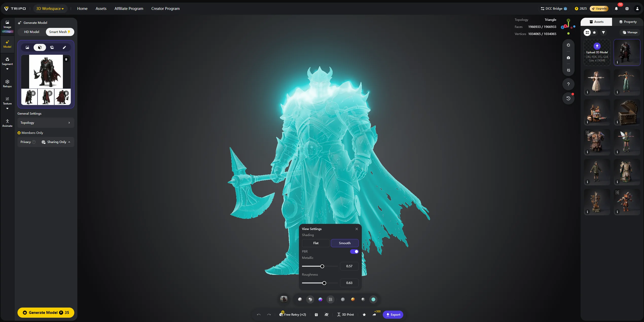Image resolution: width=644 pixels, height=322 pixels.
Task: Select Smooth shading
Action: point(345,243)
